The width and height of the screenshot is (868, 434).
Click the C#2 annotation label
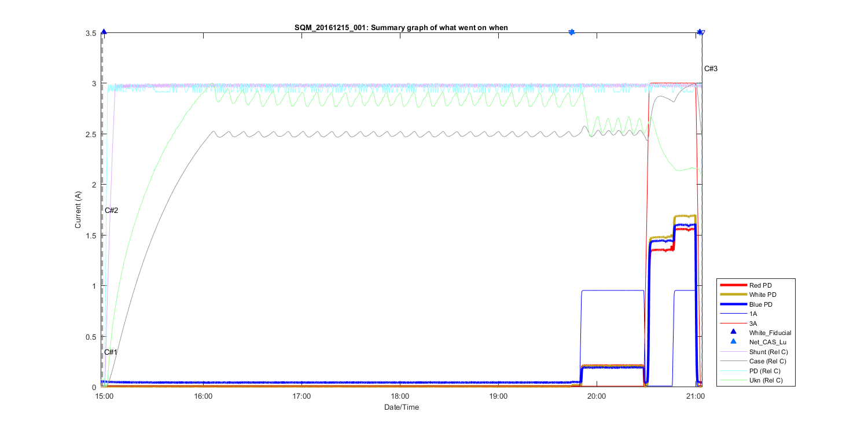111,210
